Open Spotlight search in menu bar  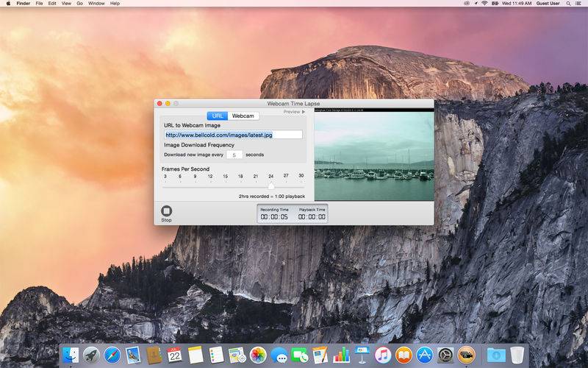click(x=568, y=4)
